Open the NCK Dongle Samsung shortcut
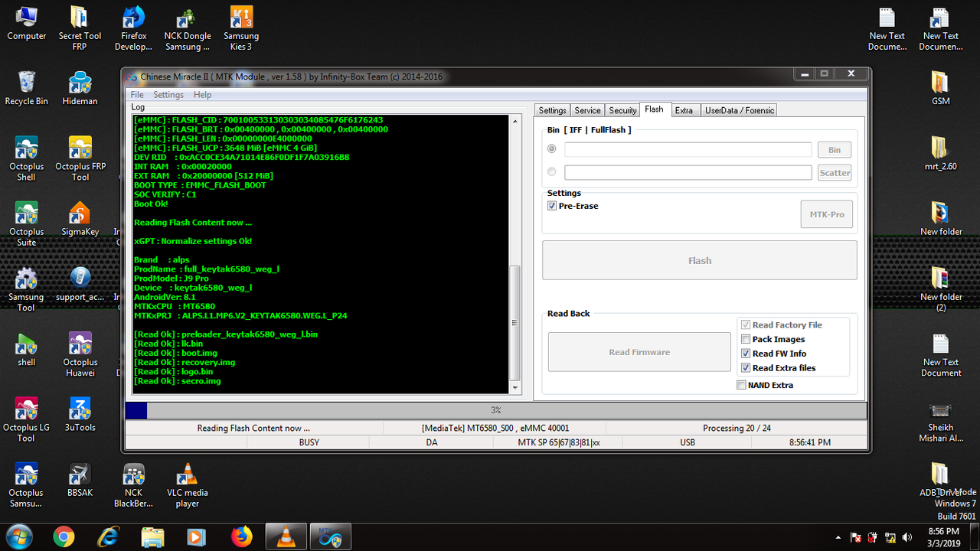 [x=188, y=28]
